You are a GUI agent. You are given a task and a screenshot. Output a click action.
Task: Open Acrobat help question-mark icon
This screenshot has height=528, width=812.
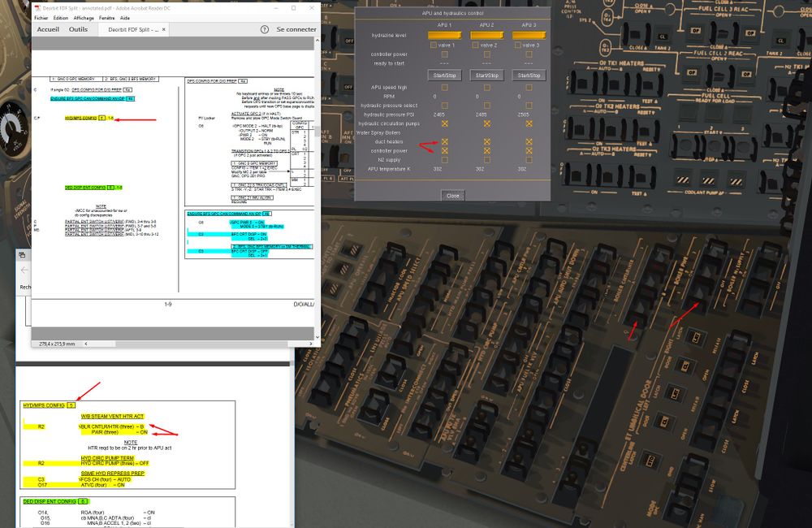265,29
